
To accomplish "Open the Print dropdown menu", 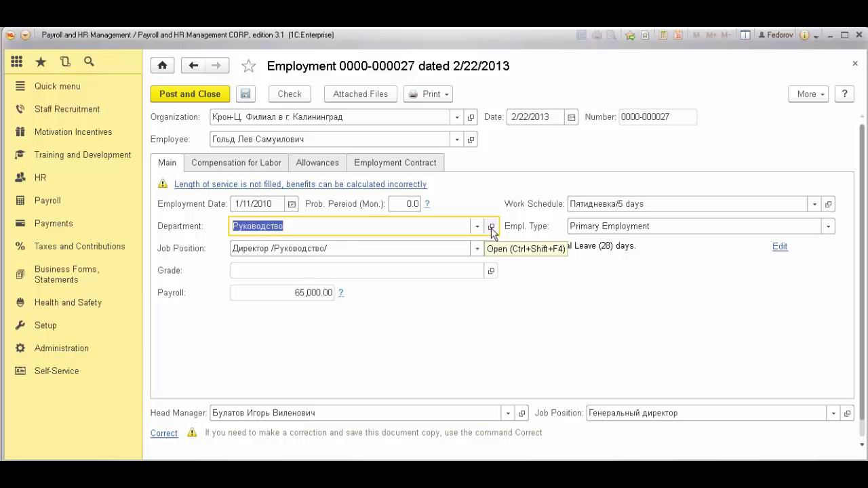I will [x=428, y=94].
